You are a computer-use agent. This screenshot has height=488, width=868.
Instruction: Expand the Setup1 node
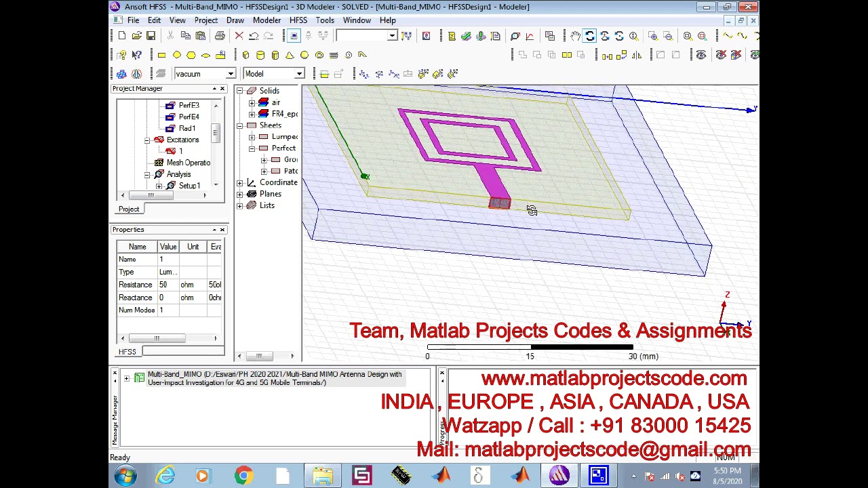(159, 186)
